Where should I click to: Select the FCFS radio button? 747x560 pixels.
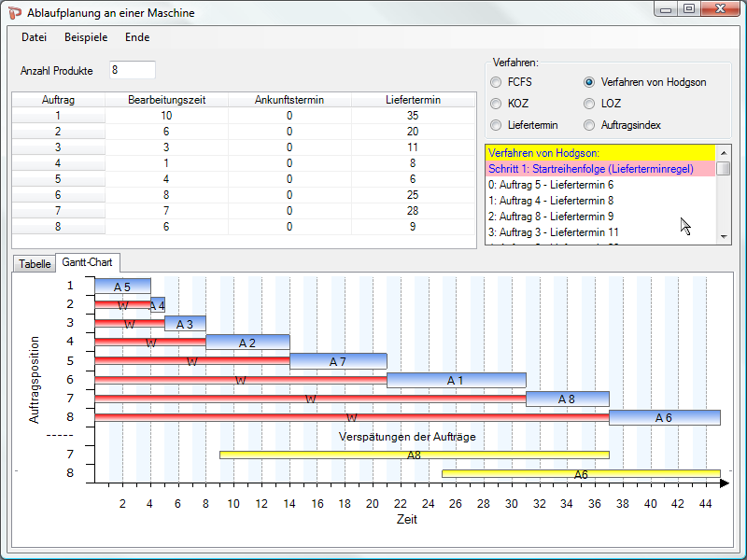[x=496, y=82]
